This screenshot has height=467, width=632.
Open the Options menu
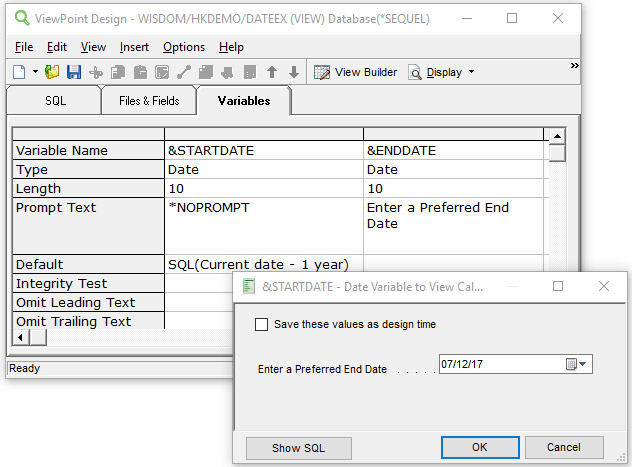pos(184,47)
